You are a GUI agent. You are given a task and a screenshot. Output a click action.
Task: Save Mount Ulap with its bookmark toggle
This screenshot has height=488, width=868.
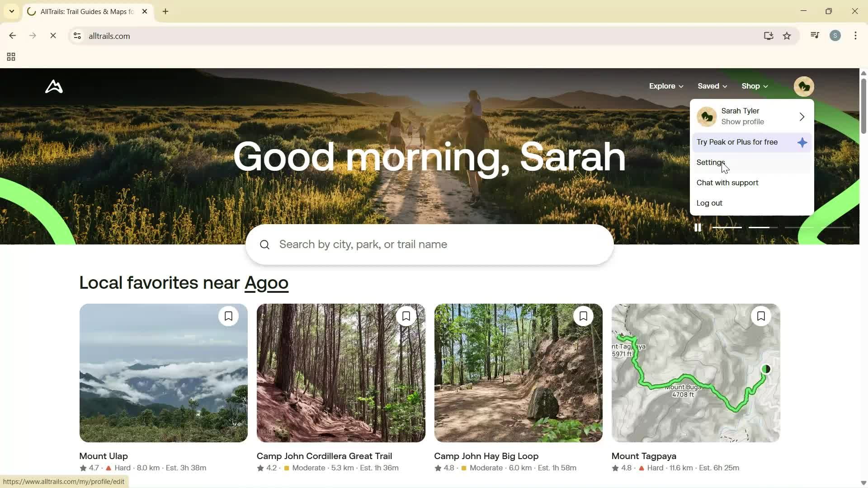(228, 316)
